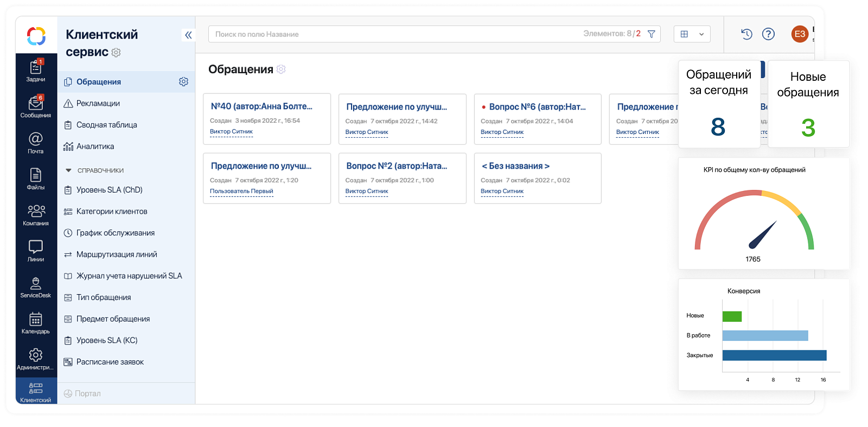Open Предложение по улучш... card created at 1:20
868x427 pixels.
[x=267, y=179]
